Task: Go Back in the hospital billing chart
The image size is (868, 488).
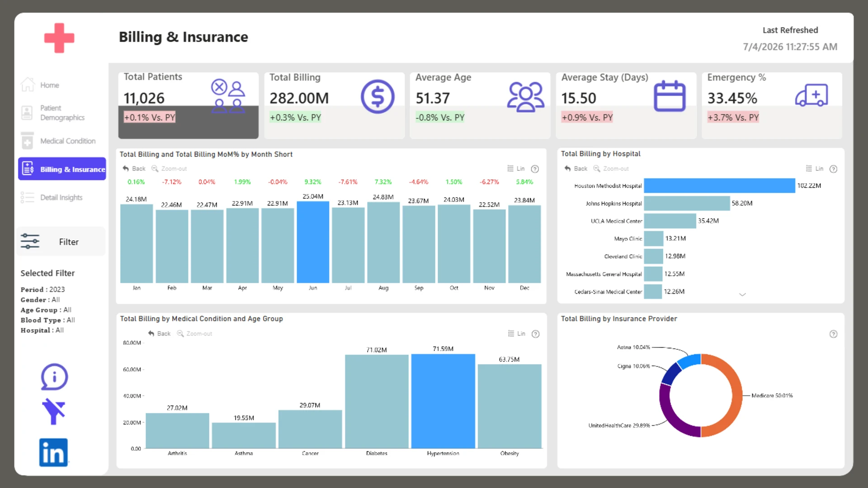Action: (x=576, y=169)
